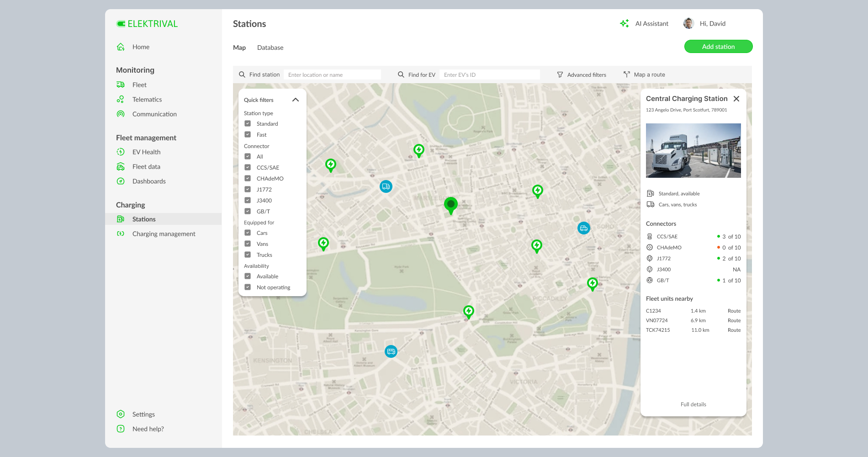Toggle the Not operating checkbox
The width and height of the screenshot is (868, 457).
pos(248,287)
